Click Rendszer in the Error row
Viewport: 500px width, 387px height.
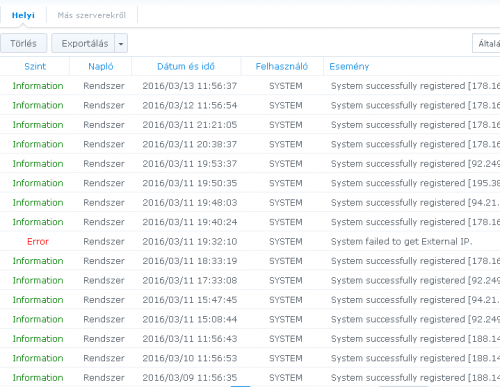point(104,241)
